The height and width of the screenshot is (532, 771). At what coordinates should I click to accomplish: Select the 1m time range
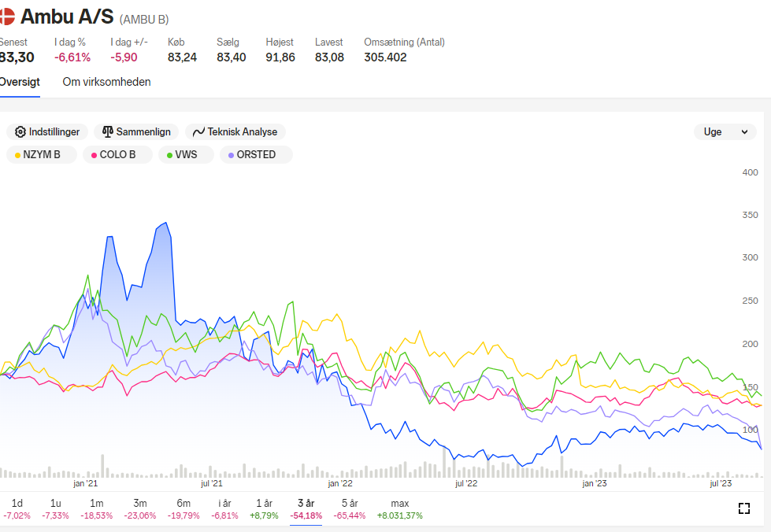tap(96, 509)
